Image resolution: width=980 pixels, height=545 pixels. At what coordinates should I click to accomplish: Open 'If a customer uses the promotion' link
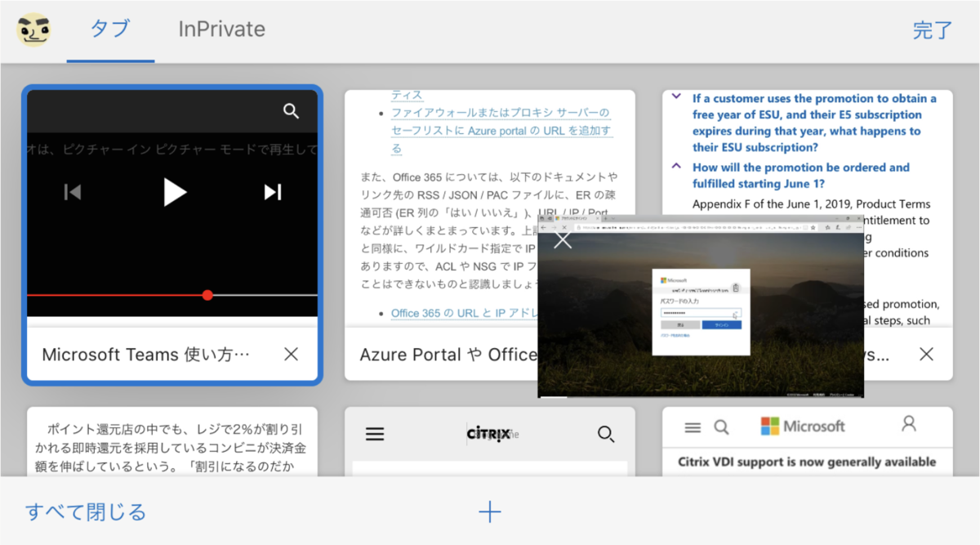point(814,123)
